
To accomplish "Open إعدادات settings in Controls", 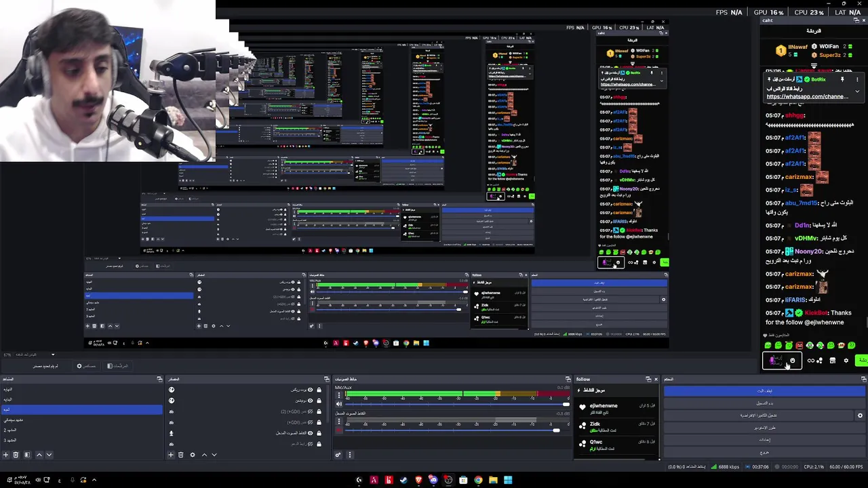I will [x=764, y=440].
